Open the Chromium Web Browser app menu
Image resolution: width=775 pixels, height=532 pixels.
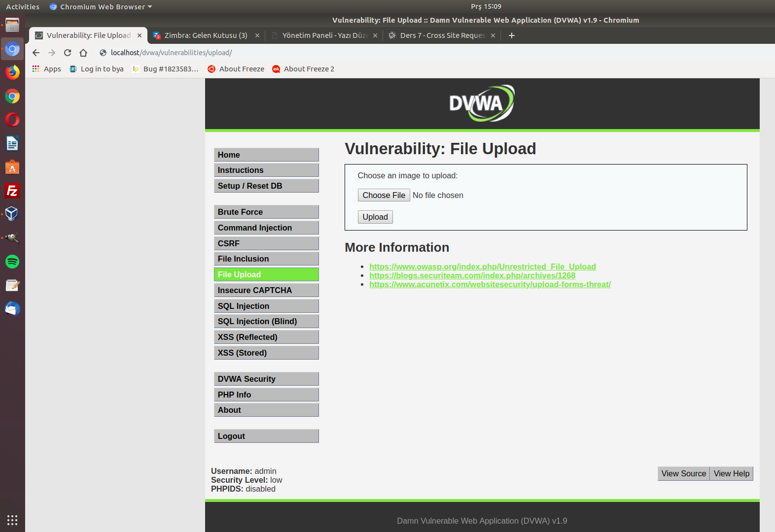pyautogui.click(x=101, y=6)
